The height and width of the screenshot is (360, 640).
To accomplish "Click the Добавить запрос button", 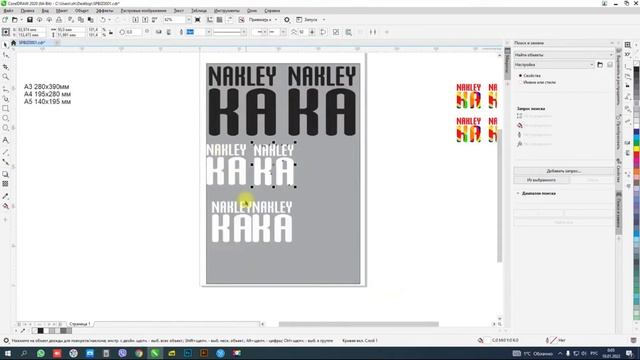I will (x=564, y=171).
